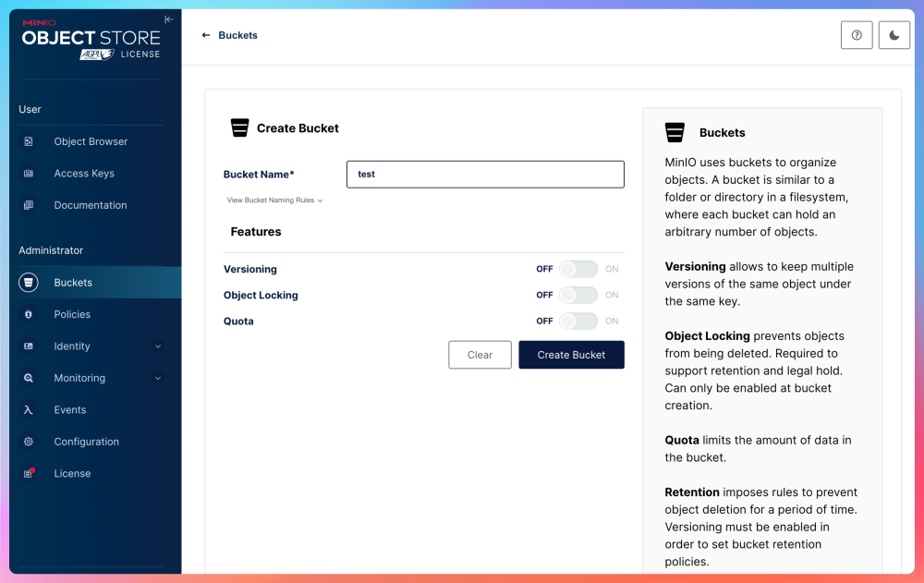Enable the Versioning toggle
Viewport: 924px width, 583px height.
coord(578,269)
